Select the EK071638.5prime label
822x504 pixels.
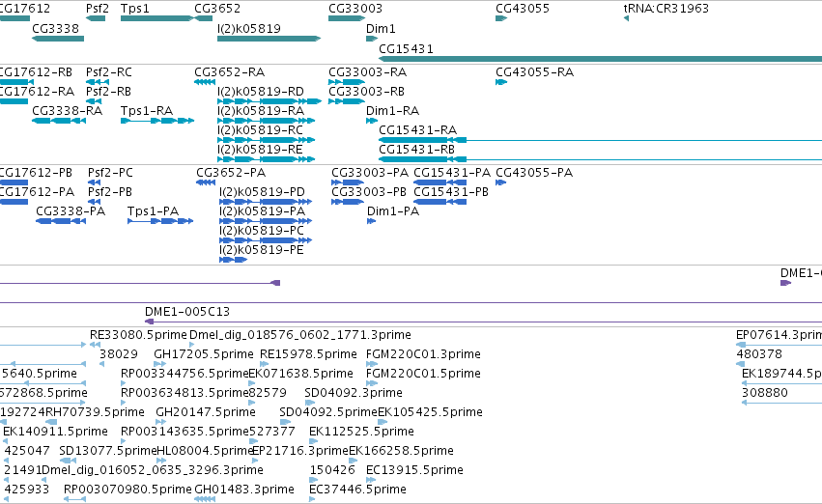[x=301, y=374]
